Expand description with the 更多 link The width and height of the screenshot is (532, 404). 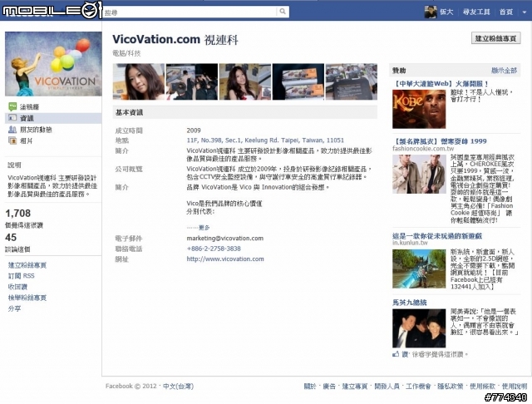[204, 227]
